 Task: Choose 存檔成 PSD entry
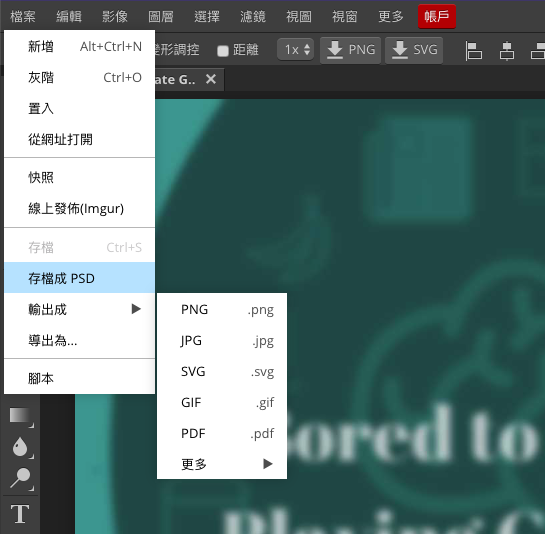80,278
